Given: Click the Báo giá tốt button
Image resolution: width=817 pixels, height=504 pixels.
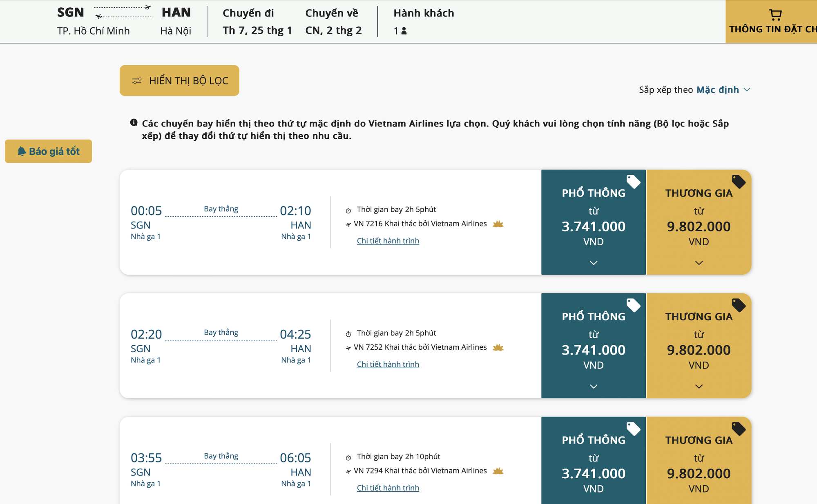Looking at the screenshot, I should click(48, 151).
